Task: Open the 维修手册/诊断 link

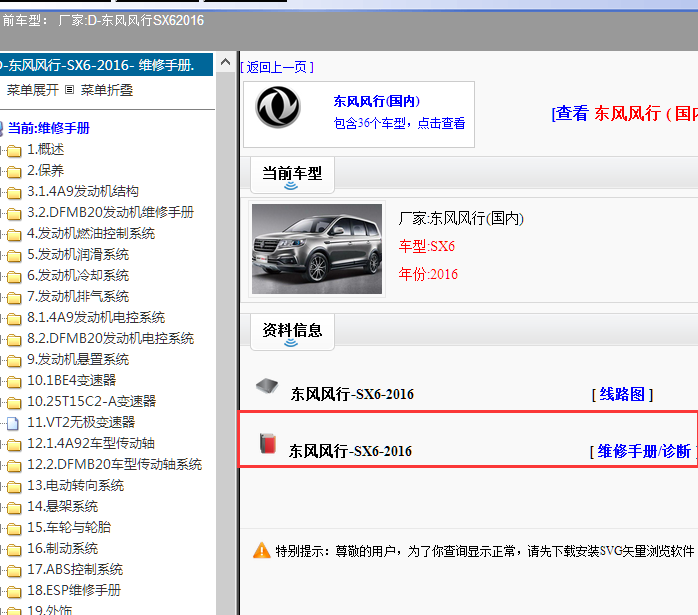Action: click(x=644, y=451)
